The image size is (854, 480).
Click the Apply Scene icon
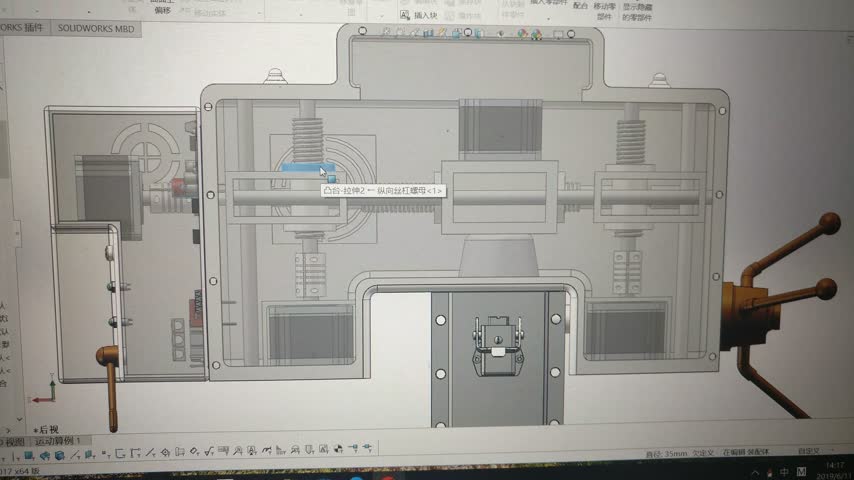pos(536,34)
